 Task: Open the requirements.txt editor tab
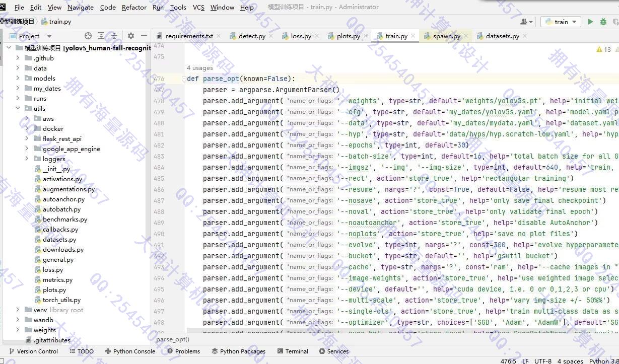pos(189,36)
